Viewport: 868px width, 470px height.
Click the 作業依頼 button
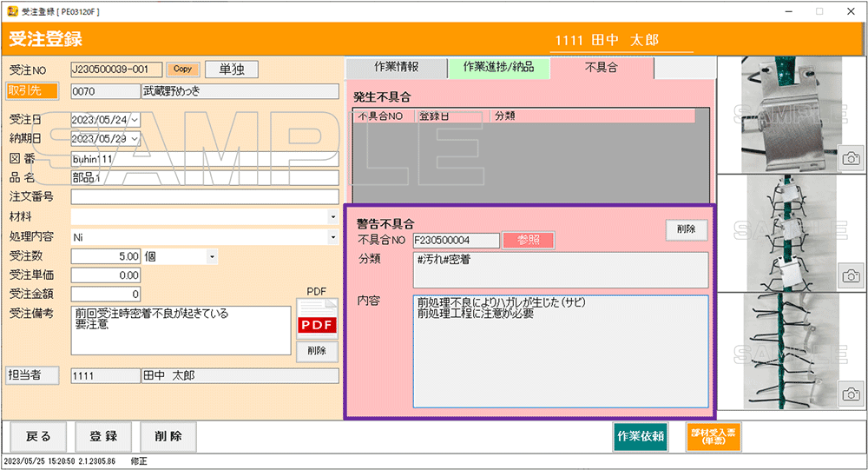(641, 437)
